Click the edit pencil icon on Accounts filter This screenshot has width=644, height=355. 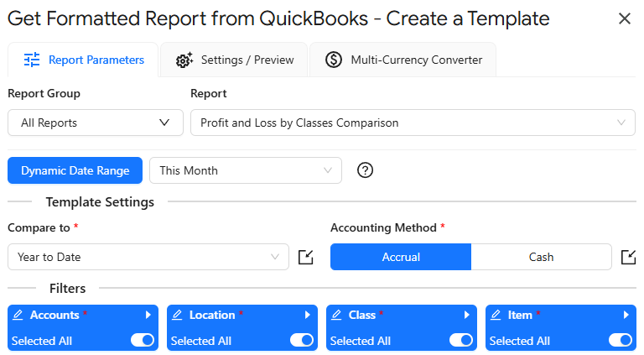click(x=18, y=316)
